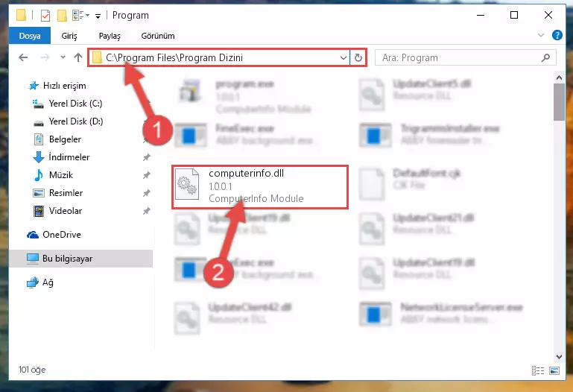Screen dimensions: 573x392
Task: Open the Görünüm ribbon tab
Action: pyautogui.click(x=158, y=36)
